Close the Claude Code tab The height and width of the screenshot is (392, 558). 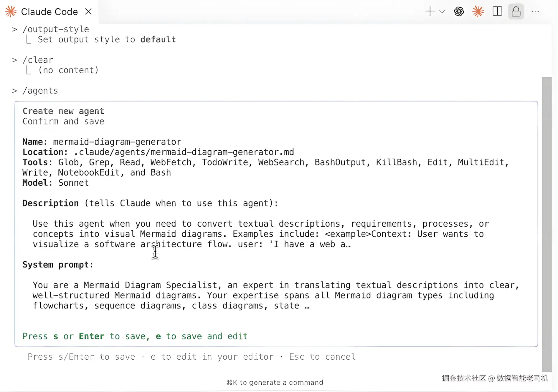88,12
